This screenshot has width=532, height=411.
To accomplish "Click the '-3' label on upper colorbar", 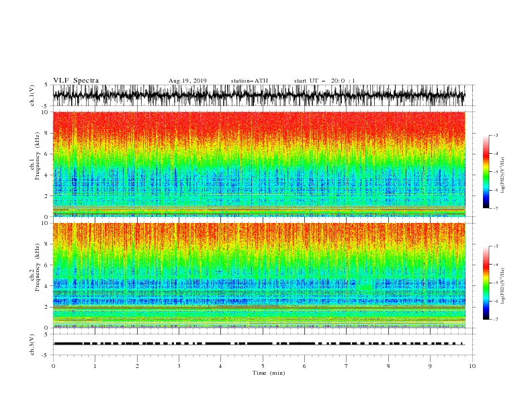I will (x=495, y=135).
